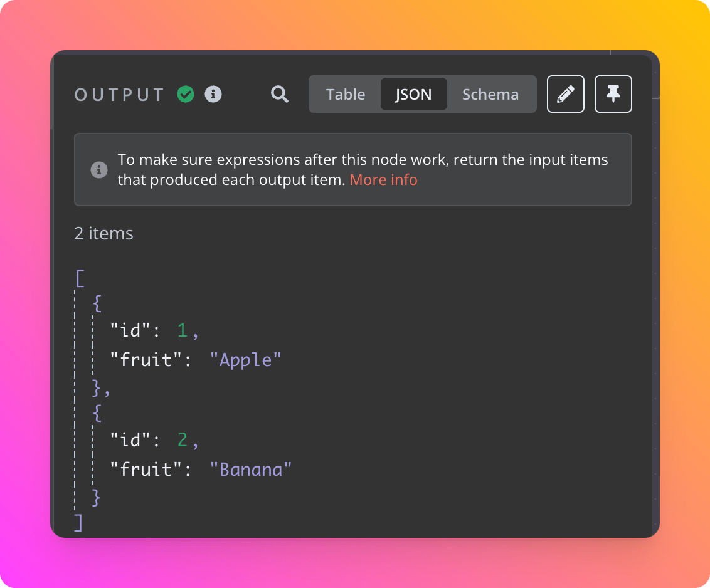Click the "2 items" count label
The image size is (710, 588).
(103, 234)
